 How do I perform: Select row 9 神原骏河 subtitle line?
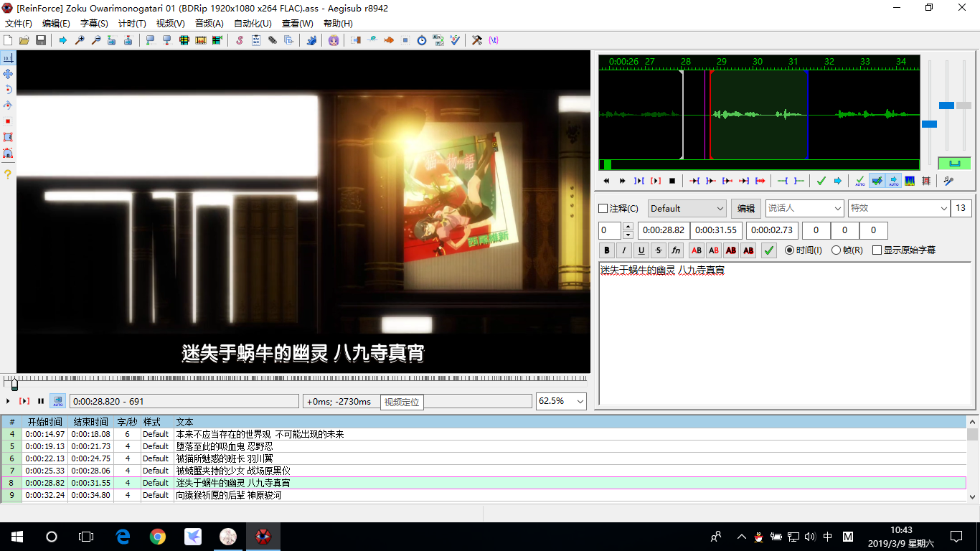(x=484, y=495)
